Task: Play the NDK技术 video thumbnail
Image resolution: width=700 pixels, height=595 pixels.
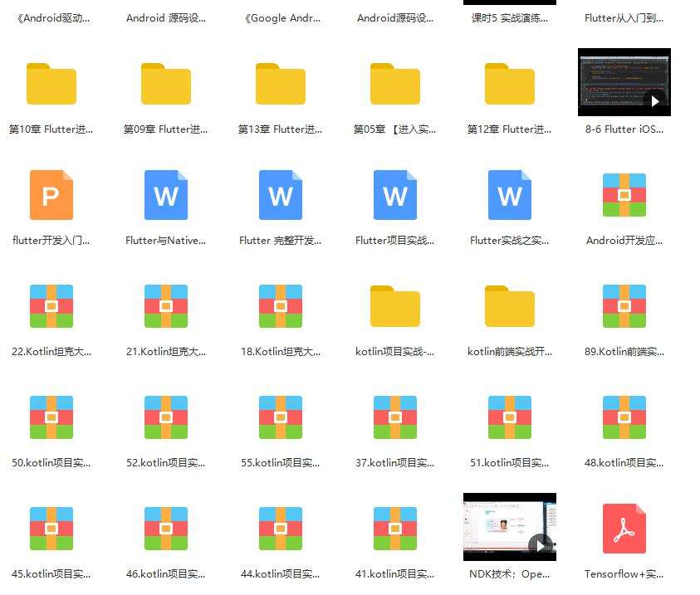Action: pyautogui.click(x=509, y=527)
